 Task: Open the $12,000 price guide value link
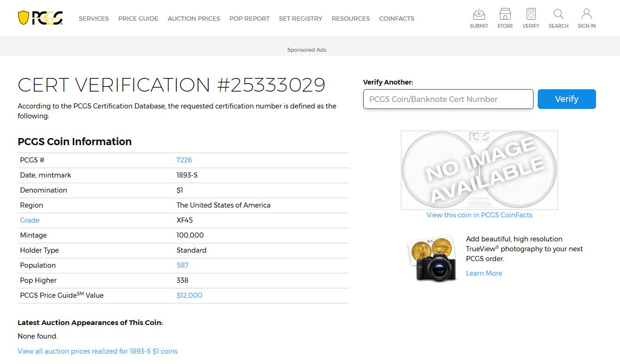tap(189, 295)
